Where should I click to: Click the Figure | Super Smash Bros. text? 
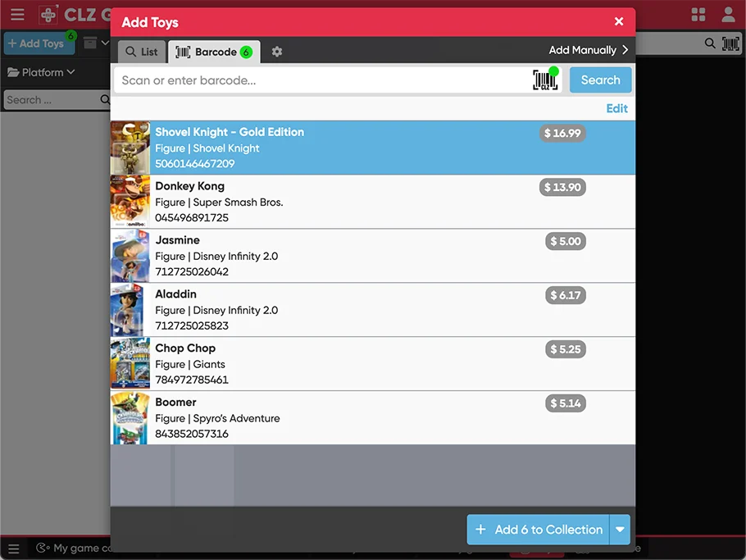(219, 203)
